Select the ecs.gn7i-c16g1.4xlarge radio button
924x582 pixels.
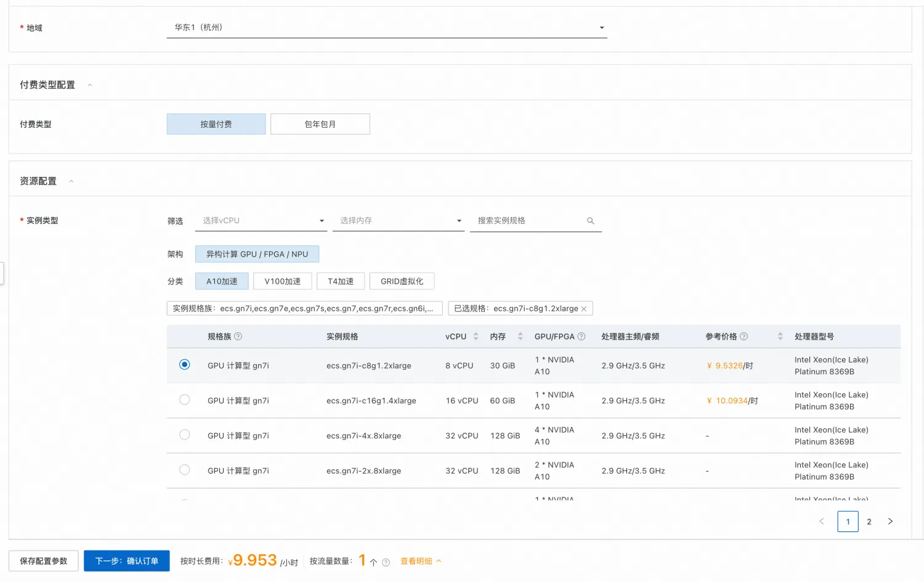(x=184, y=400)
